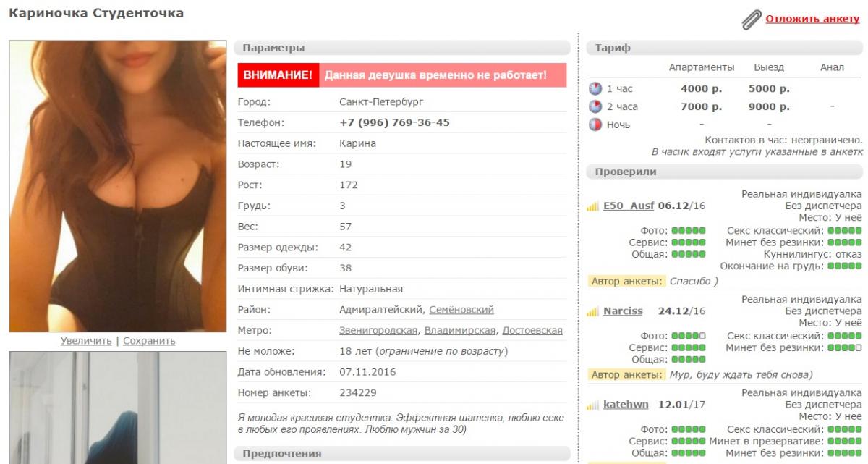Viewport: 868px width, 464px height.
Task: Click Сохранить under the main photo
Action: tap(149, 341)
